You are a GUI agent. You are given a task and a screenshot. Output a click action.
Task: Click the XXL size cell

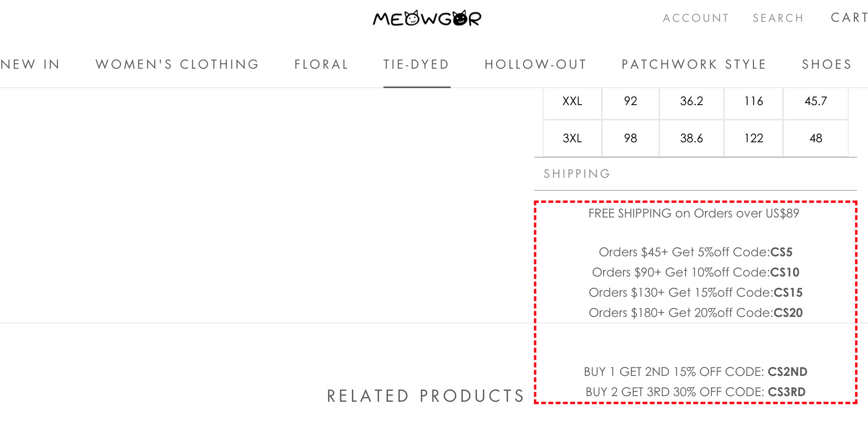click(x=572, y=101)
